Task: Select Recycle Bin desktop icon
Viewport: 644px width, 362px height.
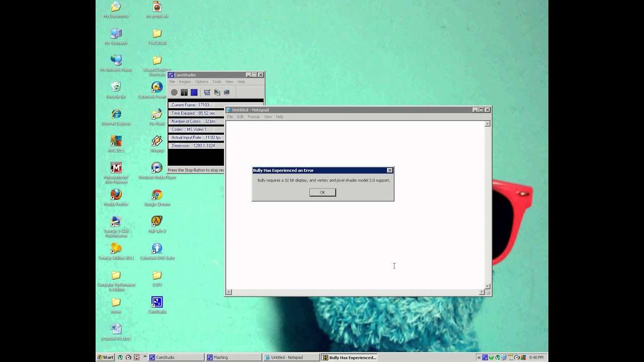Action: pyautogui.click(x=116, y=90)
